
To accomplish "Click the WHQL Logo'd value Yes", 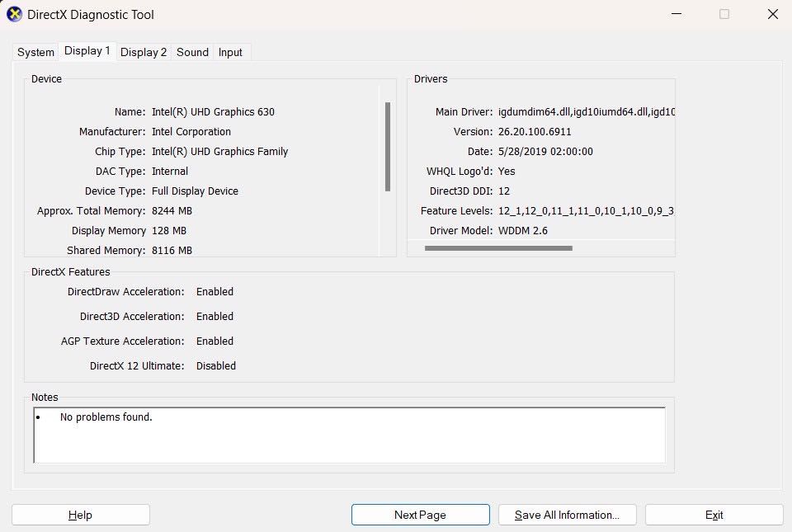I will [x=507, y=171].
